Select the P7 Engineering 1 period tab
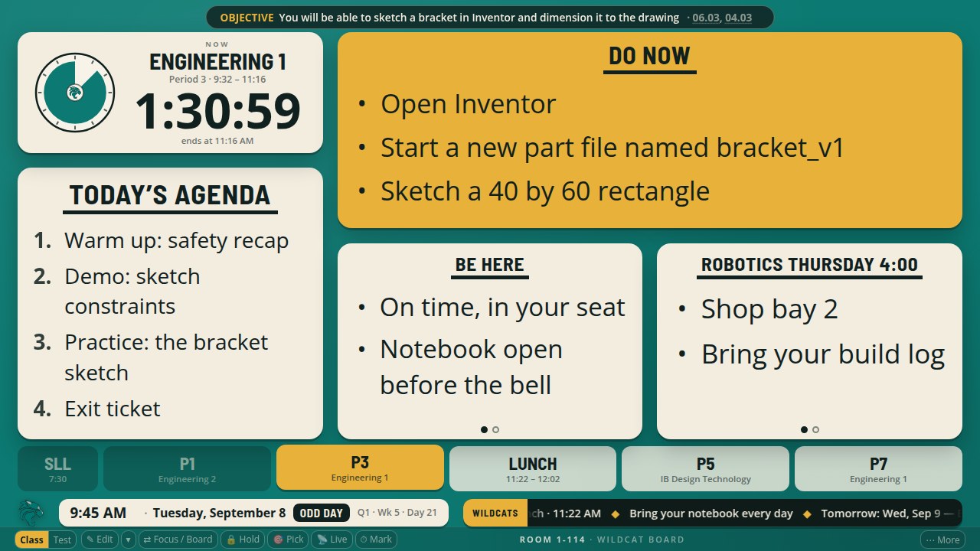 coord(878,468)
